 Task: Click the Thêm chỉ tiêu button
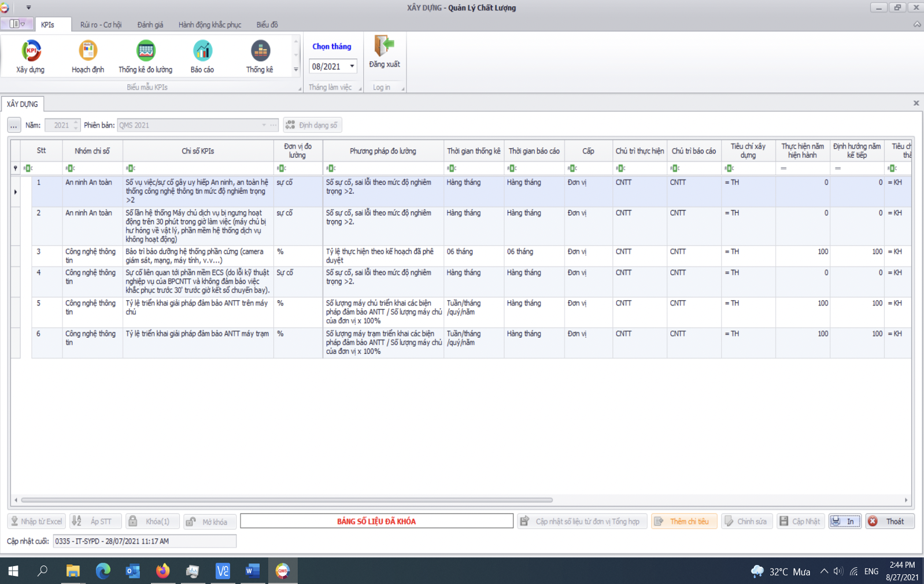pyautogui.click(x=684, y=521)
